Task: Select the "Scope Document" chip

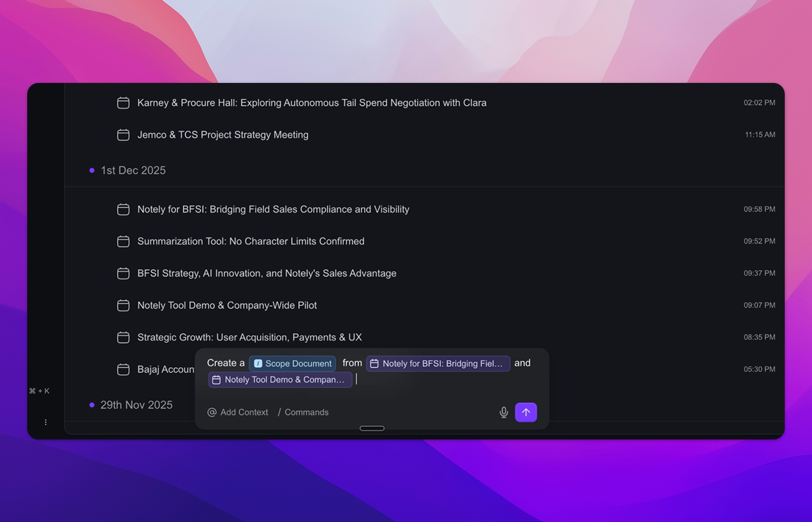Action: pyautogui.click(x=292, y=363)
